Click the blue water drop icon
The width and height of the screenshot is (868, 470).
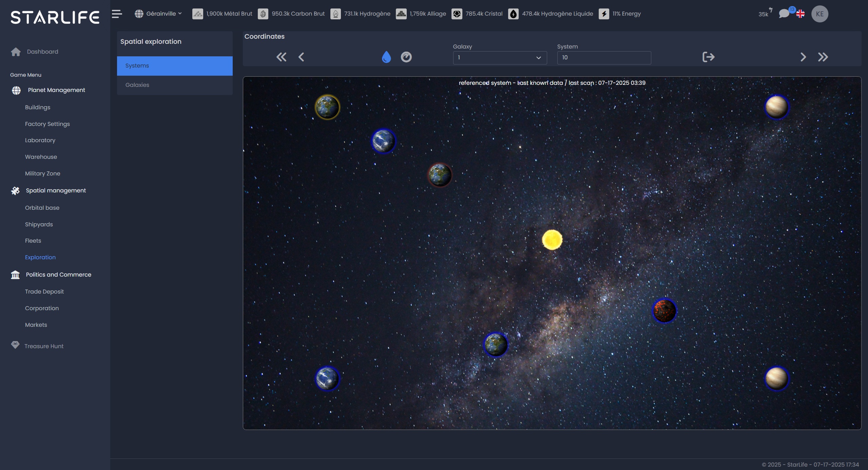(386, 57)
